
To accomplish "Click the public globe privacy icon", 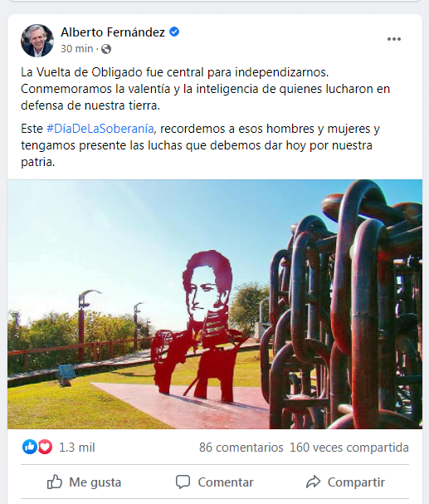I will point(106,49).
